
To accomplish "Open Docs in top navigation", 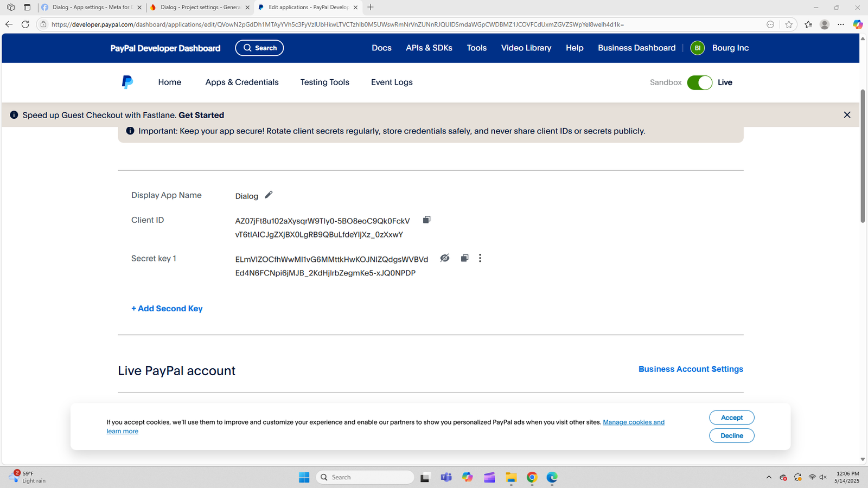I will (381, 48).
